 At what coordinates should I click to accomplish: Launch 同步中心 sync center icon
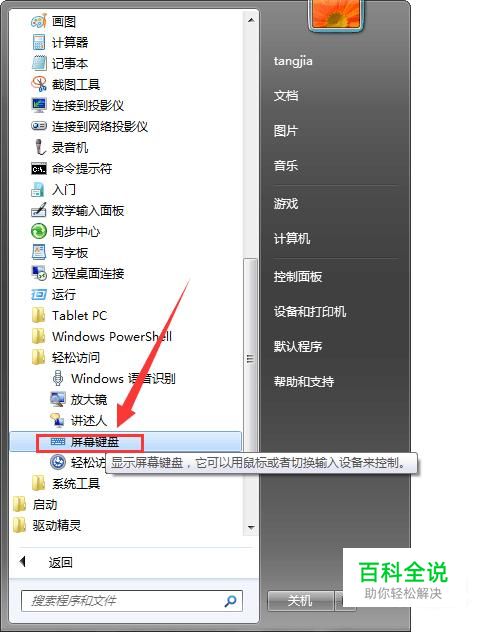39,231
